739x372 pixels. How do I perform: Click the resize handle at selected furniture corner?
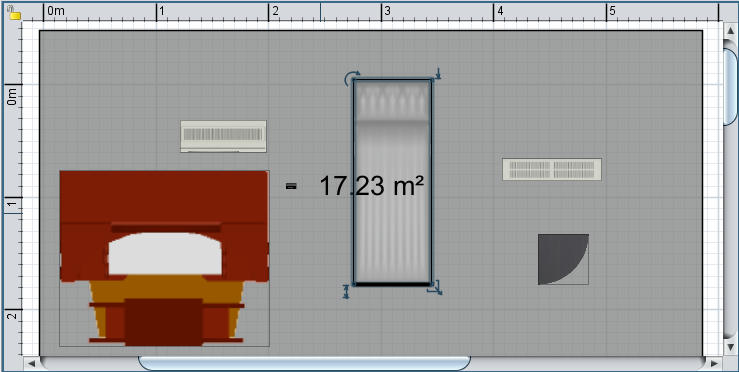(435, 288)
